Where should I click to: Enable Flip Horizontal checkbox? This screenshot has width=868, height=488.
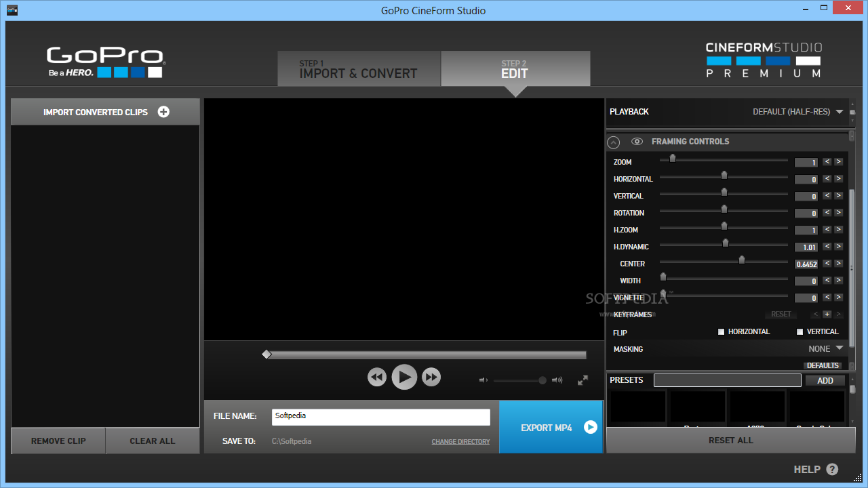click(x=722, y=332)
